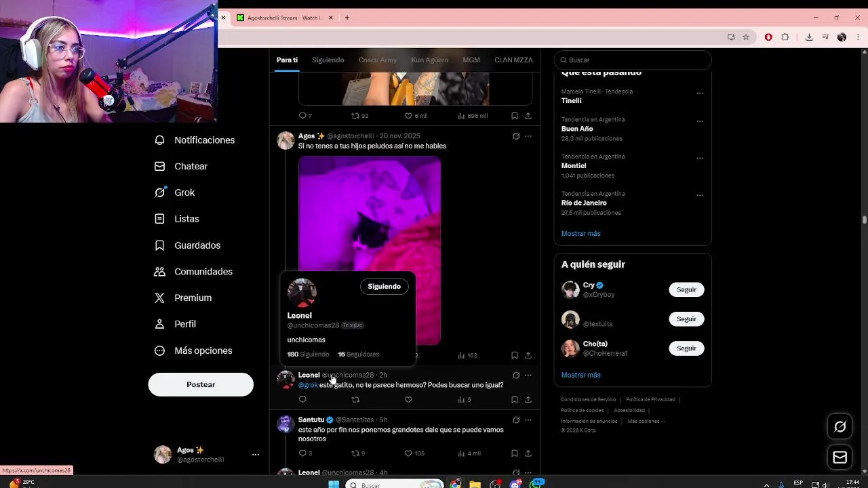Open the Río de Janeiro trend

pyautogui.click(x=584, y=203)
